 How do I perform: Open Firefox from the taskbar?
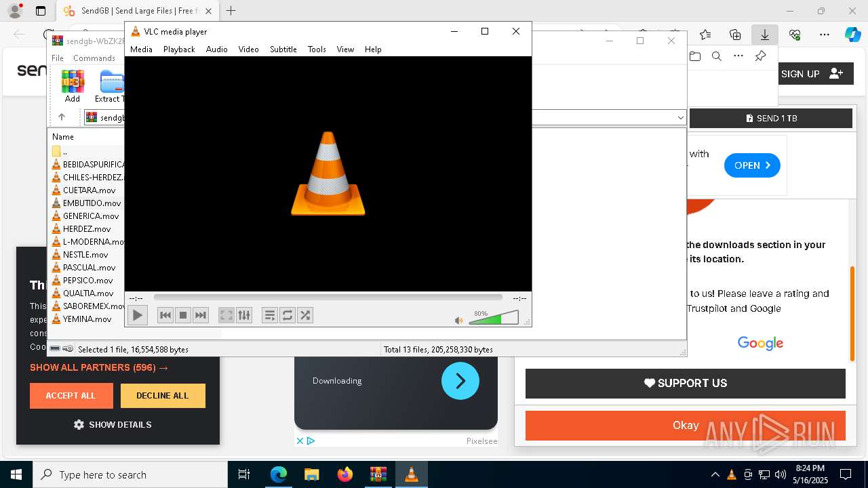345,474
